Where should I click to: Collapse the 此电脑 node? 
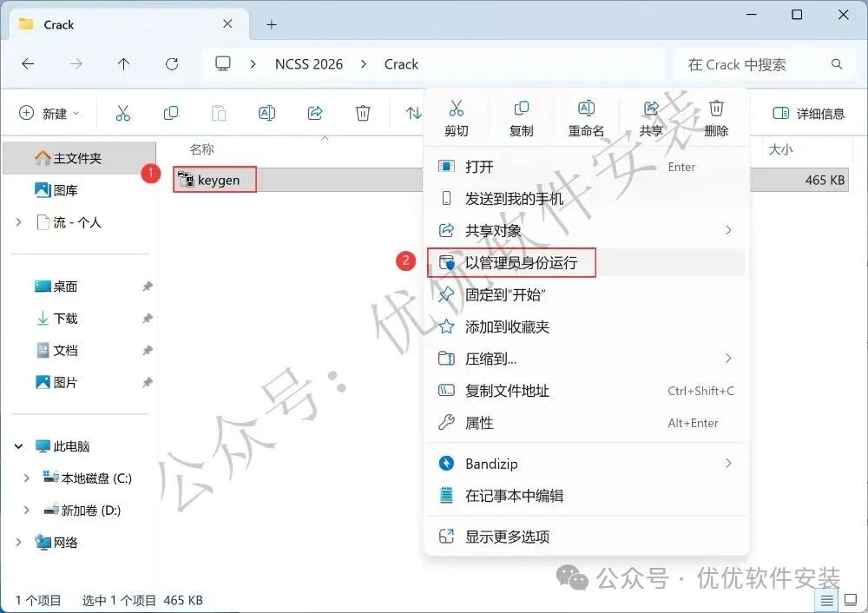tap(19, 446)
